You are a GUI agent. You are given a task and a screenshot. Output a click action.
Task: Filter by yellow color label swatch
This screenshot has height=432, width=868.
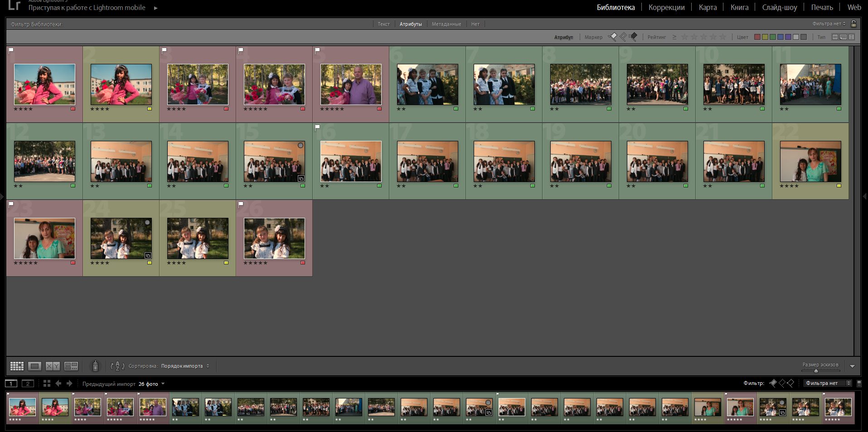pos(765,37)
